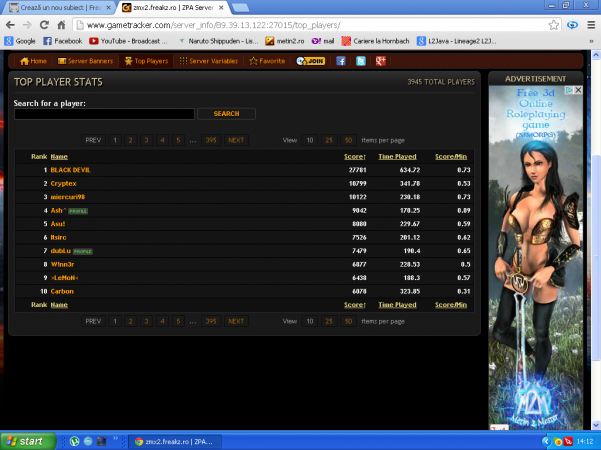
Task: Click the top NEXT pagination button
Action: pos(236,140)
